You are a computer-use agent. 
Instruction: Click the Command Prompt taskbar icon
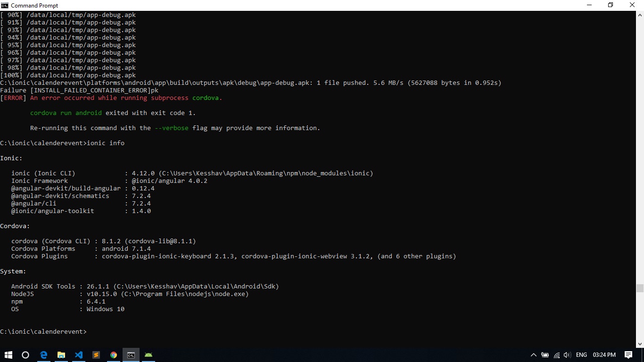pos(131,355)
